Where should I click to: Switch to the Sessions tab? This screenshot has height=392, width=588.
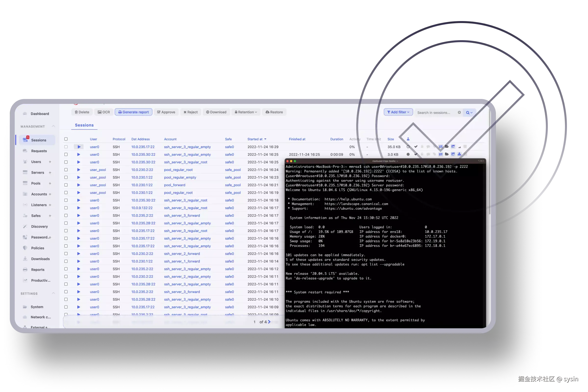pyautogui.click(x=84, y=125)
